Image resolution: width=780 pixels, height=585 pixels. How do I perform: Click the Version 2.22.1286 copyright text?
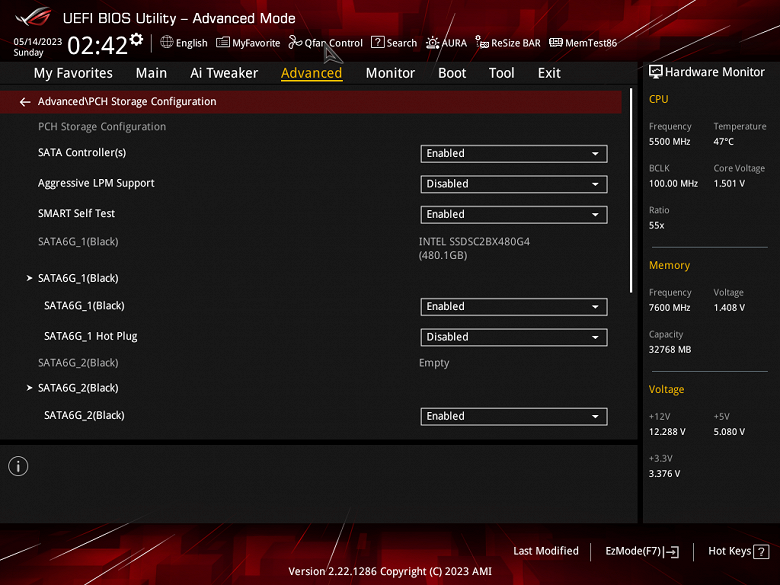point(390,572)
